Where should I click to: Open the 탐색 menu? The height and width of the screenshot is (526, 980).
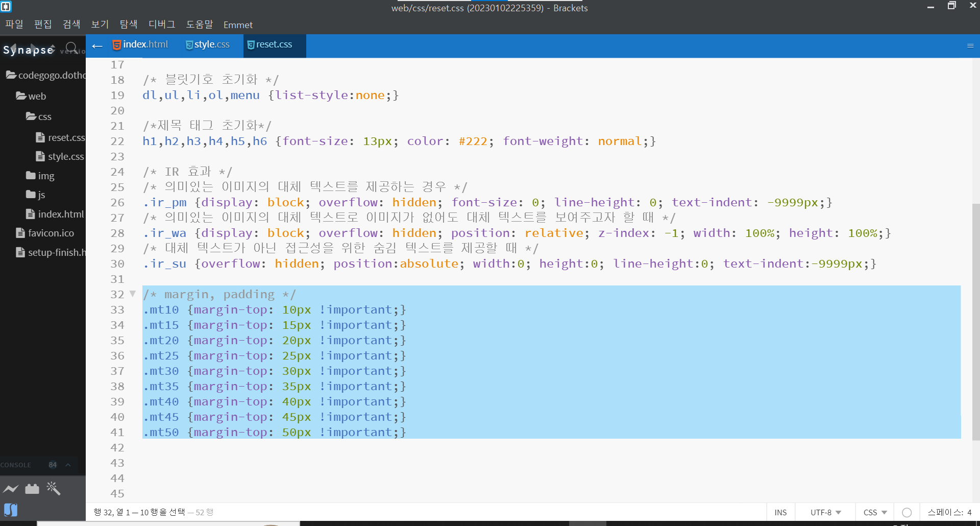(129, 24)
